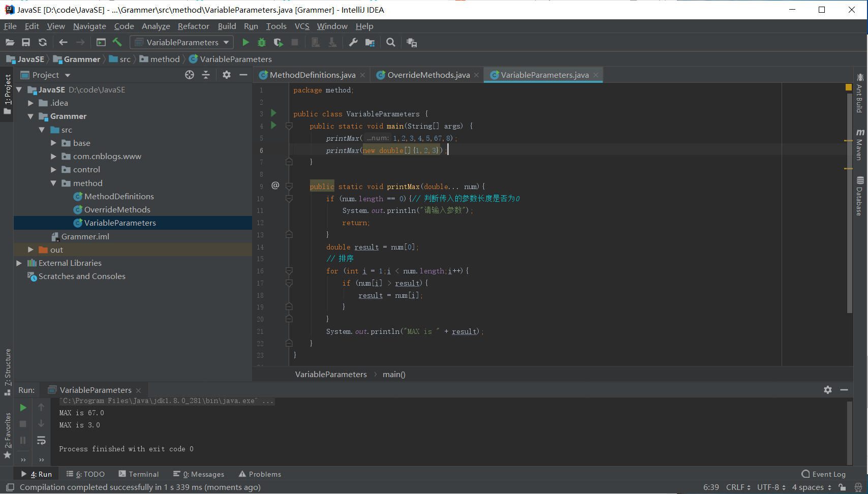
Task: Click the green Run button in toolbar
Action: pyautogui.click(x=245, y=43)
